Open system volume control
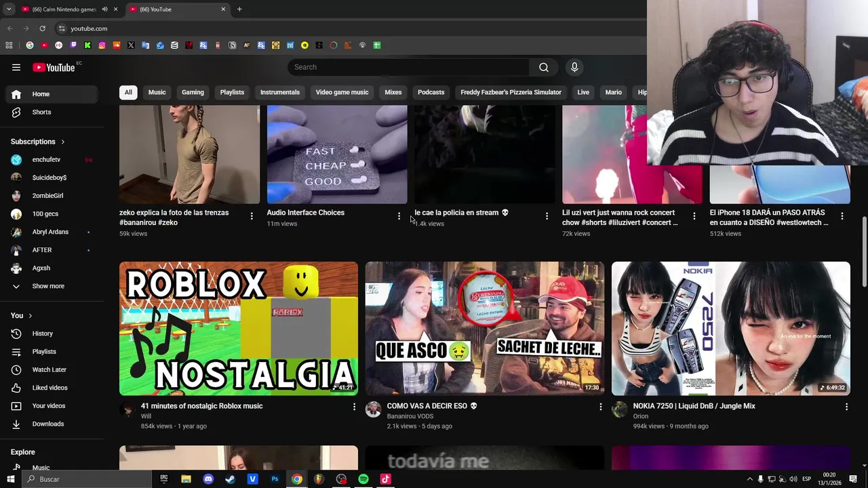 [793, 479]
